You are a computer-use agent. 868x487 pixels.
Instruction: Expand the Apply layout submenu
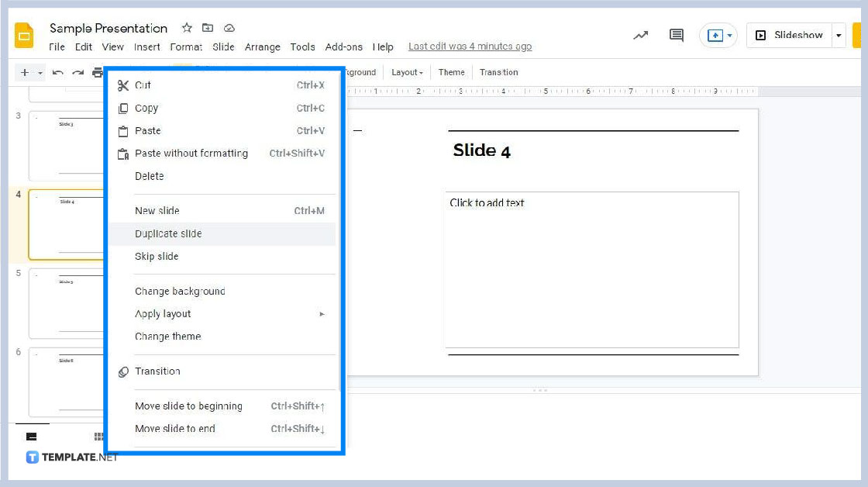163,313
